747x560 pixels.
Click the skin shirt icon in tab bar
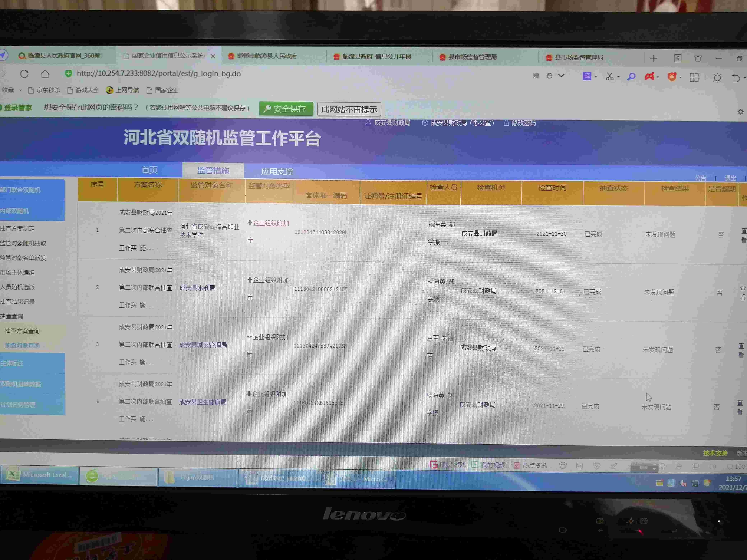point(698,58)
